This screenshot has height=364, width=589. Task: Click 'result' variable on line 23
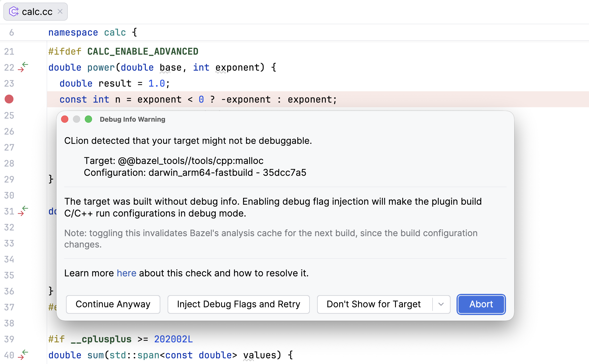coord(115,84)
